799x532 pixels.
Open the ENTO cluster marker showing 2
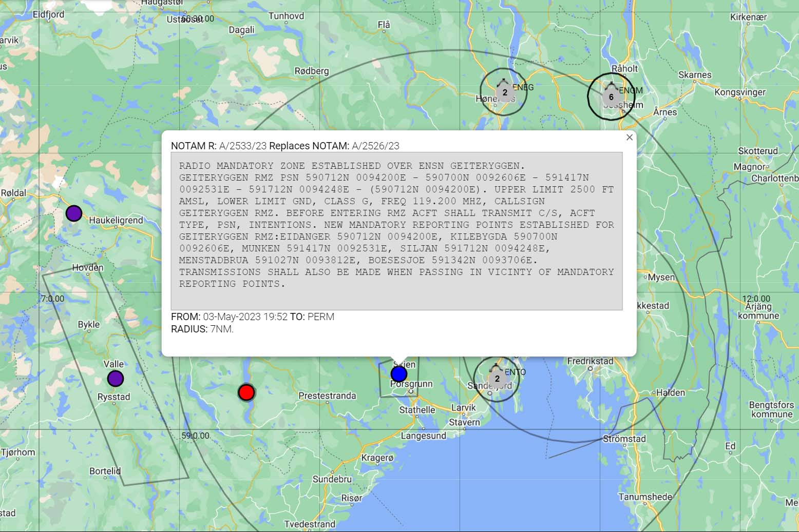pos(497,379)
